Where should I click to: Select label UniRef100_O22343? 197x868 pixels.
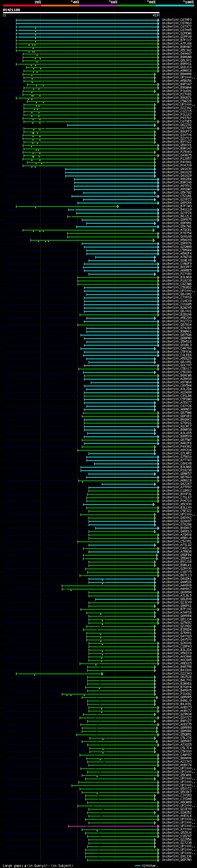click(177, 674)
